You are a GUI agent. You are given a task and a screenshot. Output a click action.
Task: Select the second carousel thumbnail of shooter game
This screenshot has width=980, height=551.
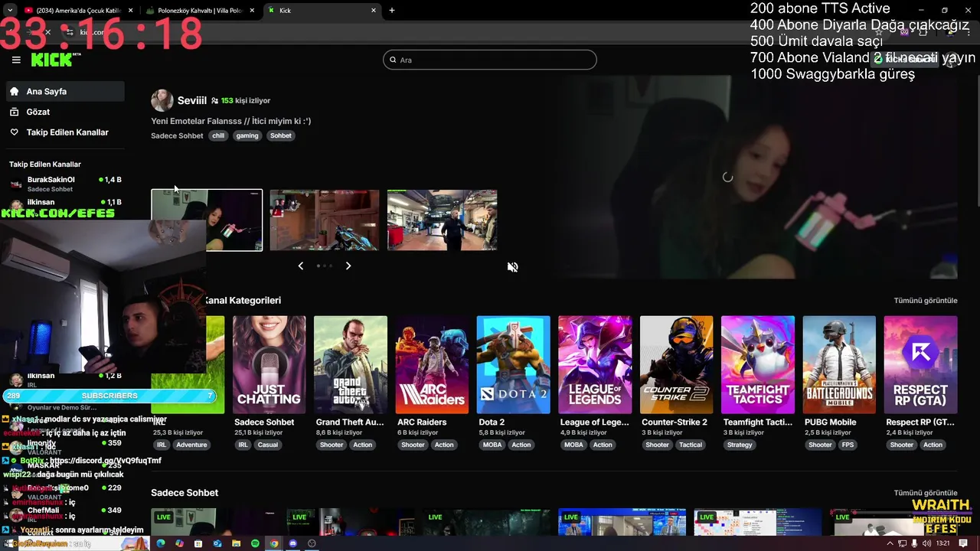pos(325,220)
